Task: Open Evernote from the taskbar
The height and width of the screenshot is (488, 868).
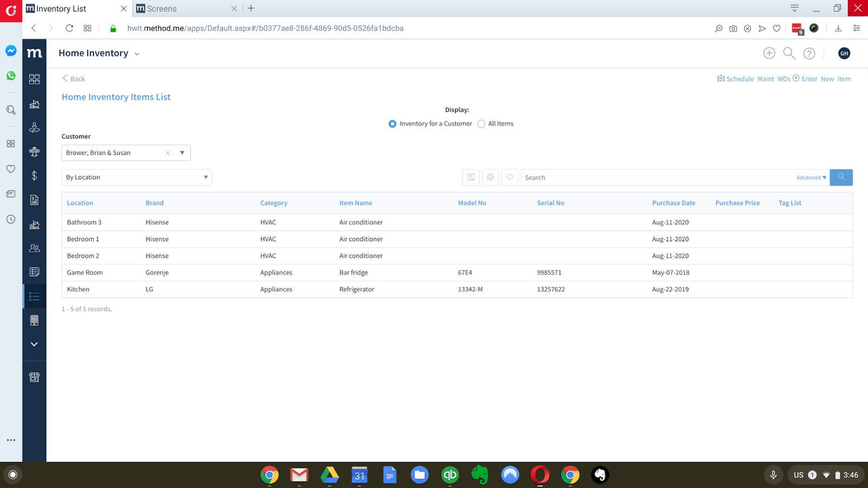Action: pyautogui.click(x=480, y=475)
